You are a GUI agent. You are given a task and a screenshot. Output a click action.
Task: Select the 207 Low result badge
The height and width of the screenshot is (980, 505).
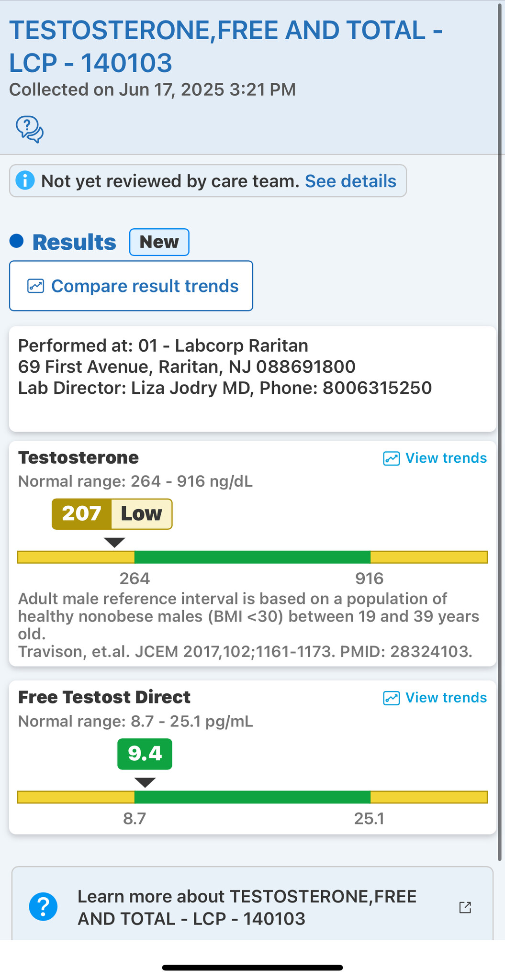pos(112,514)
